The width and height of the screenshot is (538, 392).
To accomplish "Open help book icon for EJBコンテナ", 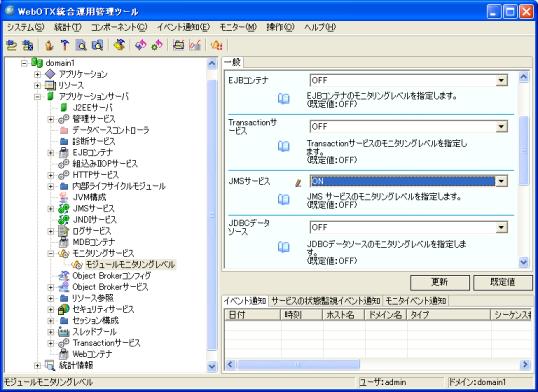I will [x=283, y=99].
